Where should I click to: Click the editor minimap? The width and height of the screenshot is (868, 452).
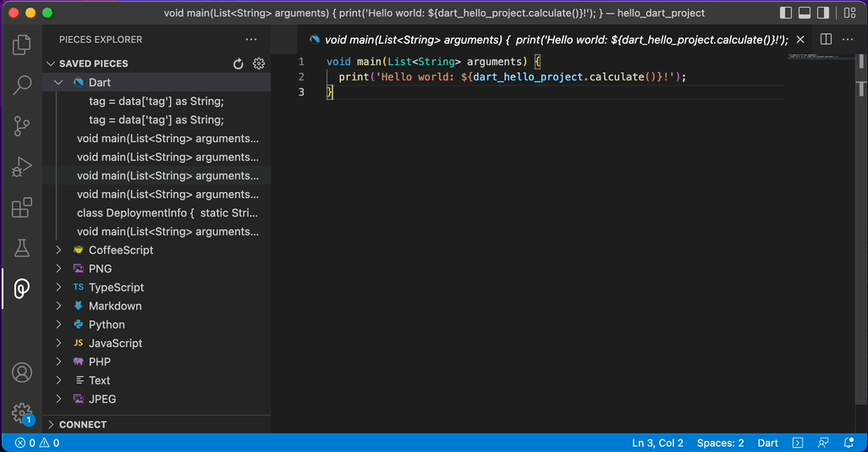821,57
